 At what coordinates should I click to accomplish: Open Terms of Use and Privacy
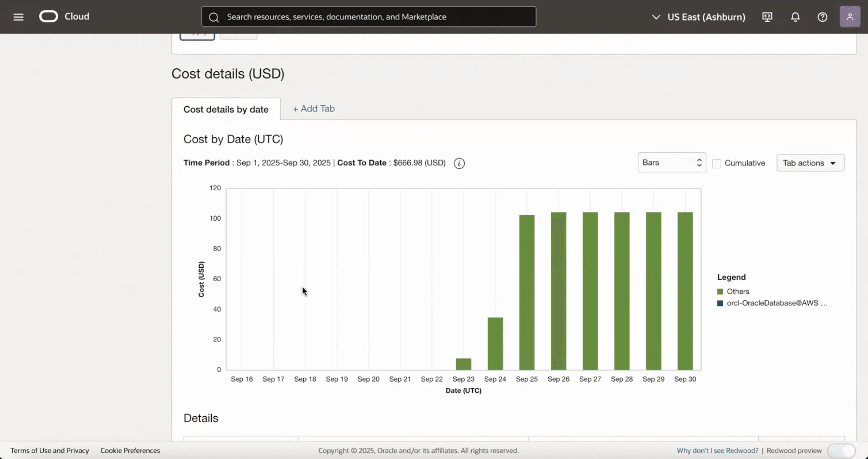coord(49,450)
